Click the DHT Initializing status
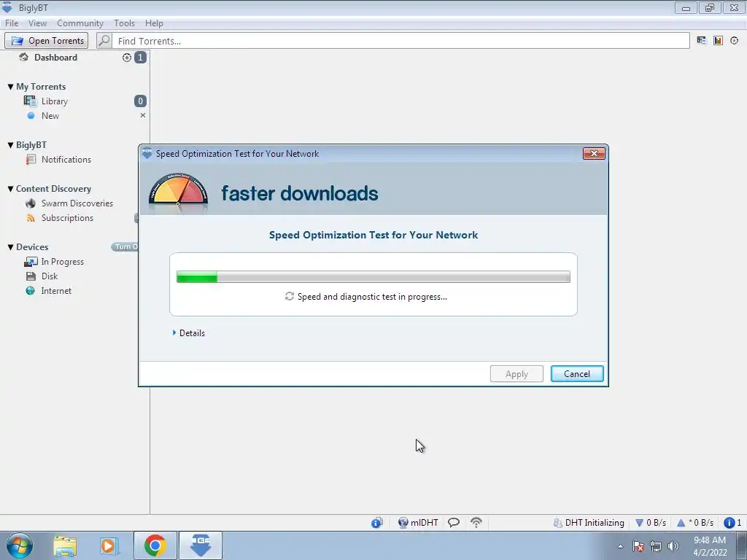Viewport: 747px width, 560px height. tap(589, 522)
